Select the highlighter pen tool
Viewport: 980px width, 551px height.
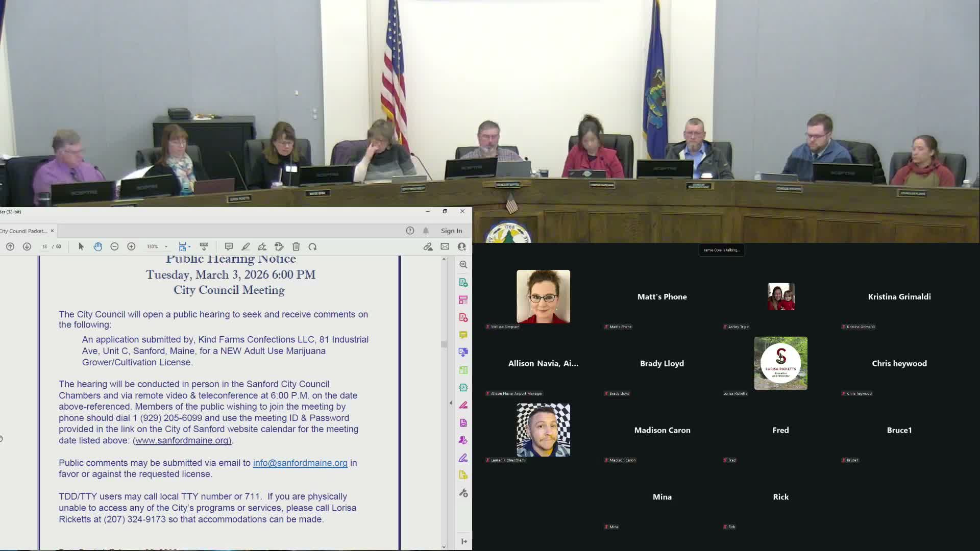click(x=246, y=247)
